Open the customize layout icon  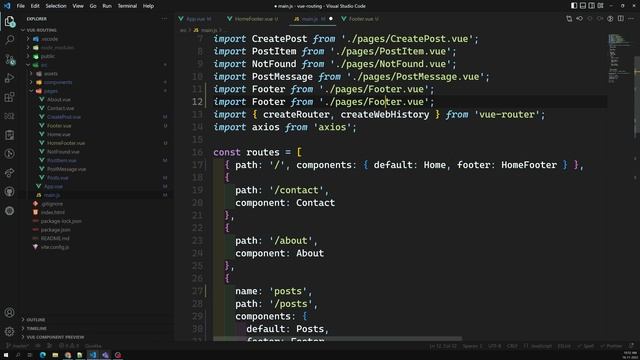pyautogui.click(x=600, y=6)
